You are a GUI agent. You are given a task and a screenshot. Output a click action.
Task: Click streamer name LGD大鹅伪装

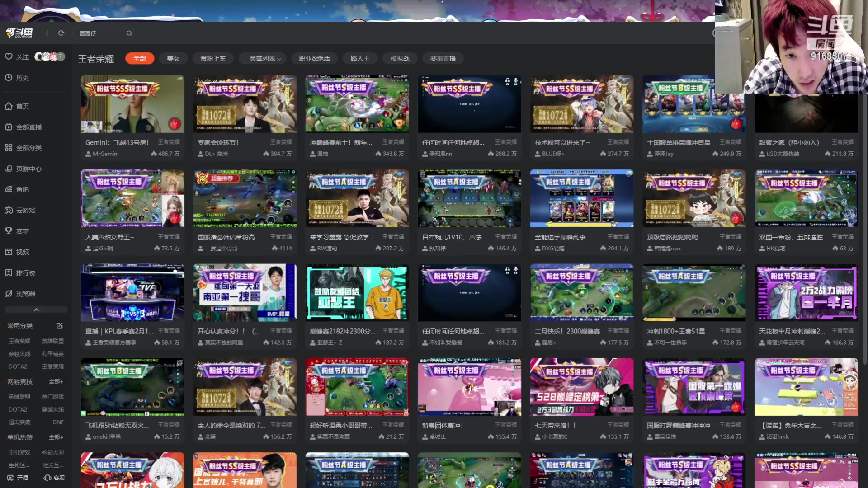[x=783, y=154]
